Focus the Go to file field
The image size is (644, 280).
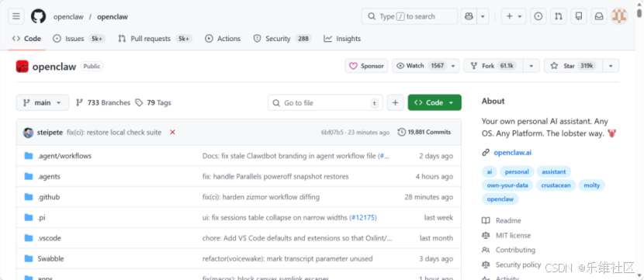point(325,102)
